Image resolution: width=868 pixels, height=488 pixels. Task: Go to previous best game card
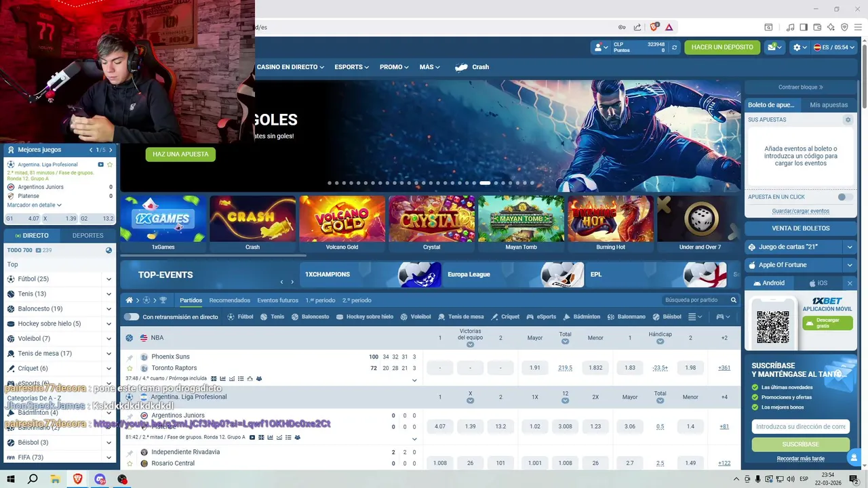[91, 150]
